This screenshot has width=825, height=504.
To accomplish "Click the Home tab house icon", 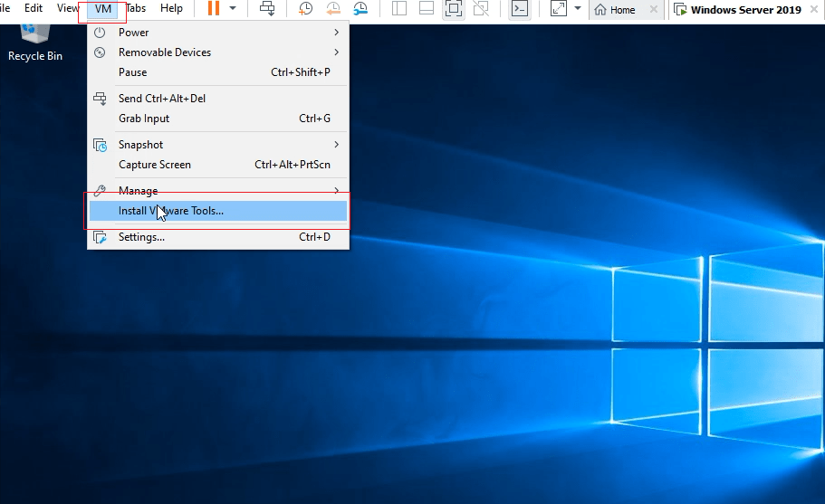I will click(600, 9).
